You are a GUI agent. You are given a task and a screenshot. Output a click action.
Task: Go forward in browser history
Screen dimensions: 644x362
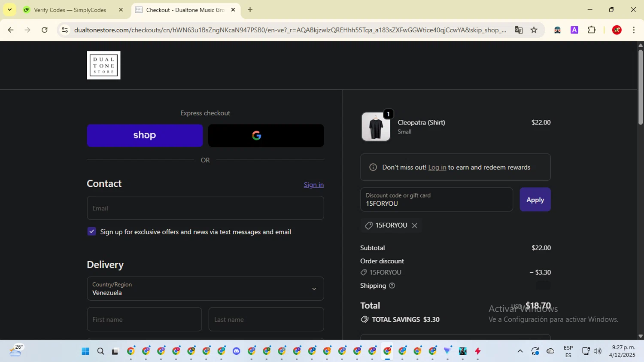point(27,30)
